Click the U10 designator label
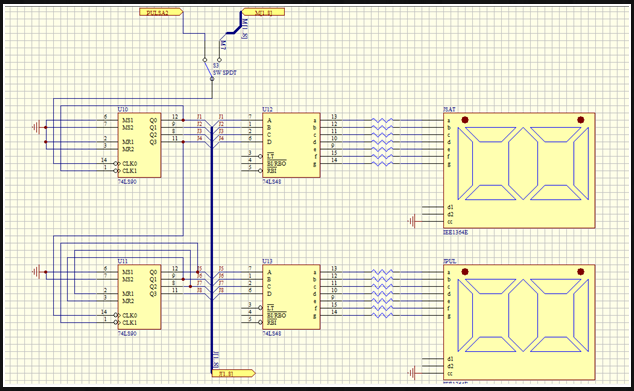The height and width of the screenshot is (391, 634). click(x=123, y=109)
